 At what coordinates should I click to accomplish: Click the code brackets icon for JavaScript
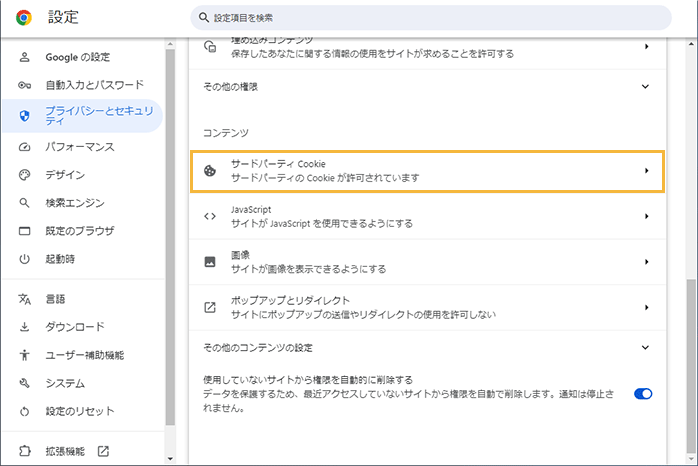click(x=210, y=216)
